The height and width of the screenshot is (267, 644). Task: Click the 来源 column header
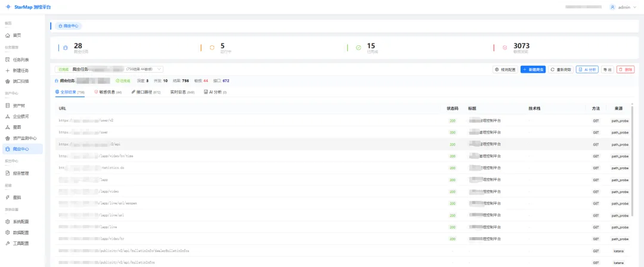[618, 108]
